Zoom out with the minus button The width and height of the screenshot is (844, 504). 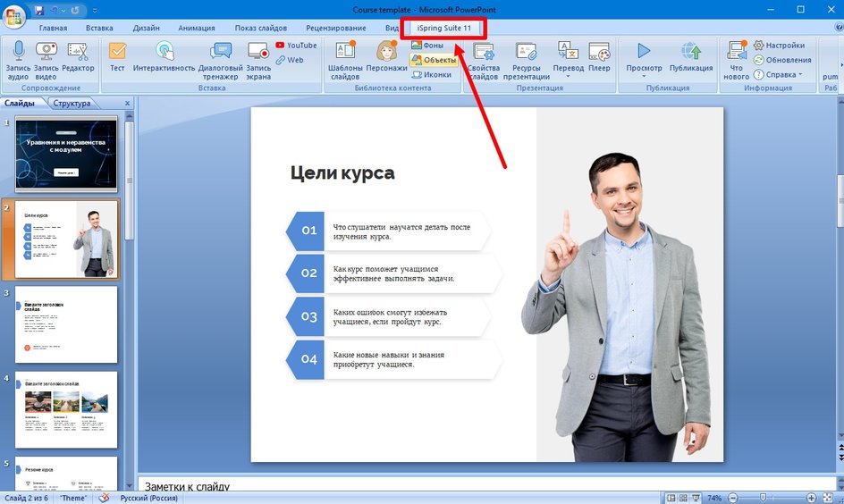coord(732,498)
